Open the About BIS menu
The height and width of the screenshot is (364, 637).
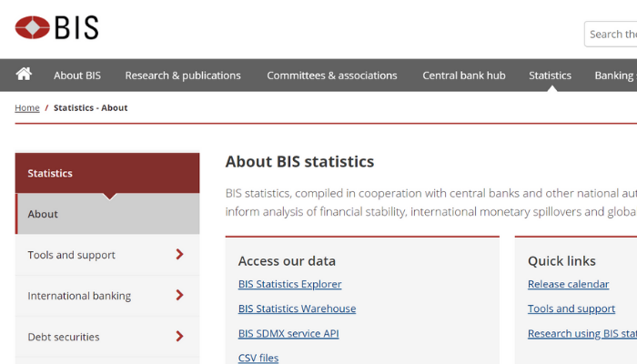coord(77,76)
